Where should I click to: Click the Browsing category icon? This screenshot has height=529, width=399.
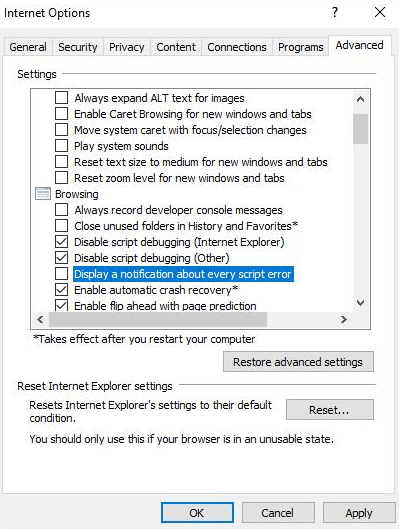(x=43, y=194)
